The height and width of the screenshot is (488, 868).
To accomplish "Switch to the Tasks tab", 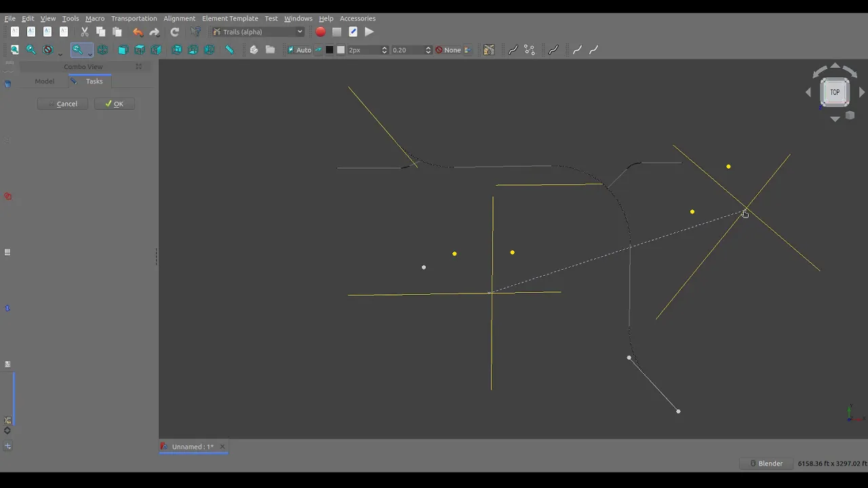I will tap(90, 81).
